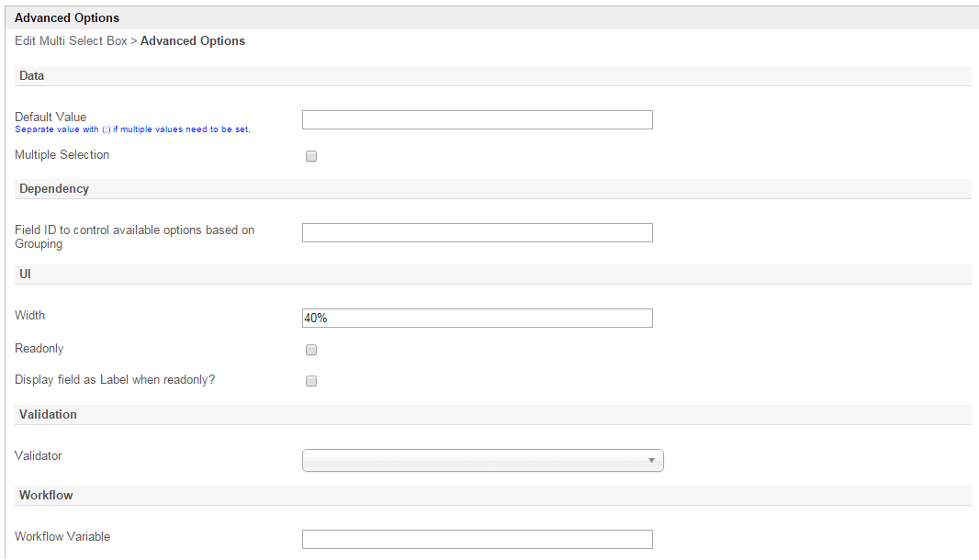Toggle the Readonly checkbox

coord(311,350)
